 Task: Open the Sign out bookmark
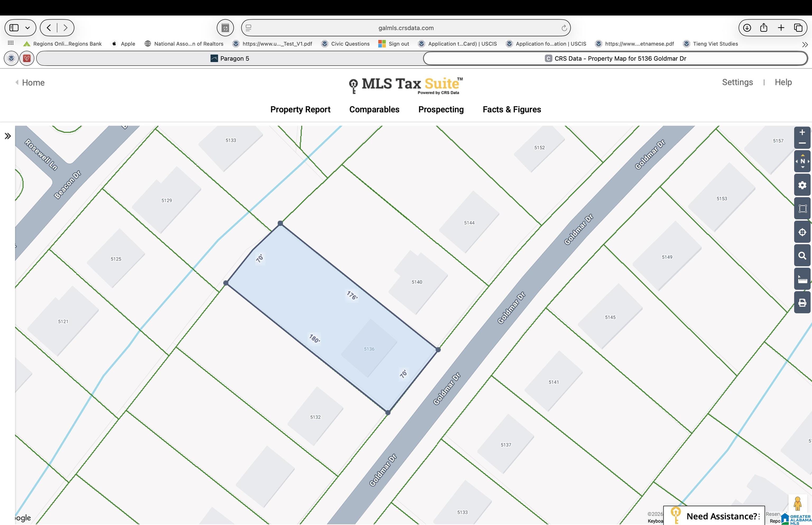click(x=394, y=44)
